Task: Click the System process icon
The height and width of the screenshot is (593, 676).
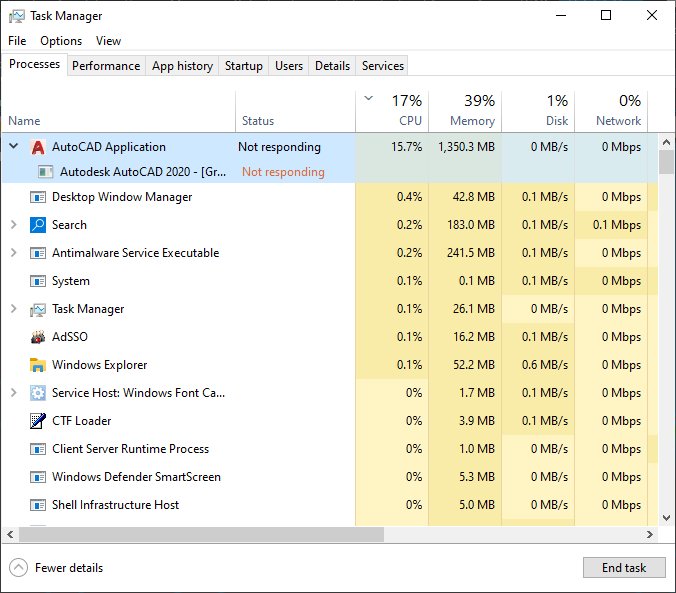Action: pyautogui.click(x=38, y=281)
